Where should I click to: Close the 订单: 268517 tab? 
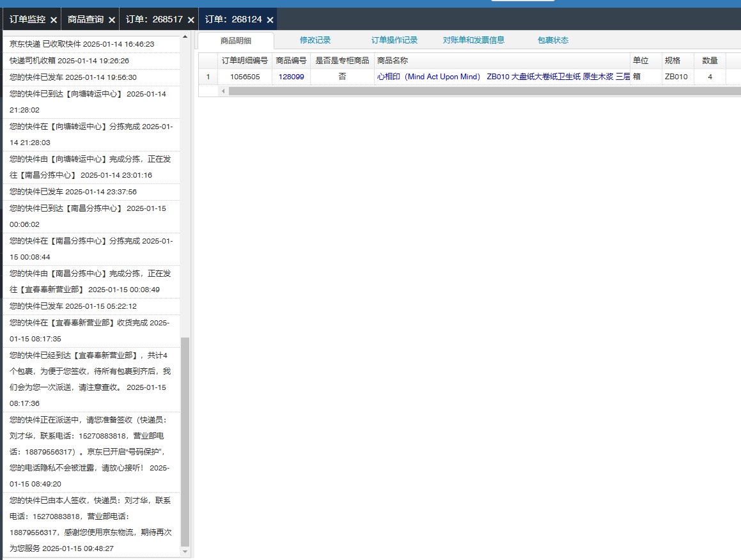pos(191,20)
